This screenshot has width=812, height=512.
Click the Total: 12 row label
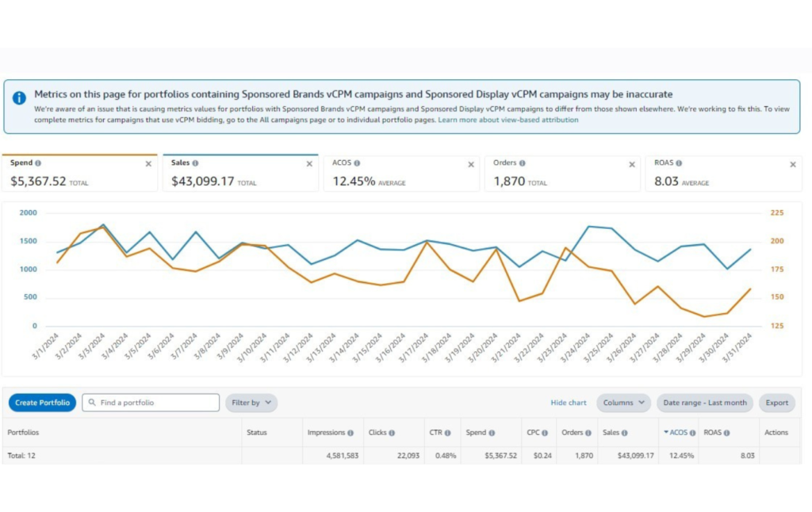[x=21, y=456]
